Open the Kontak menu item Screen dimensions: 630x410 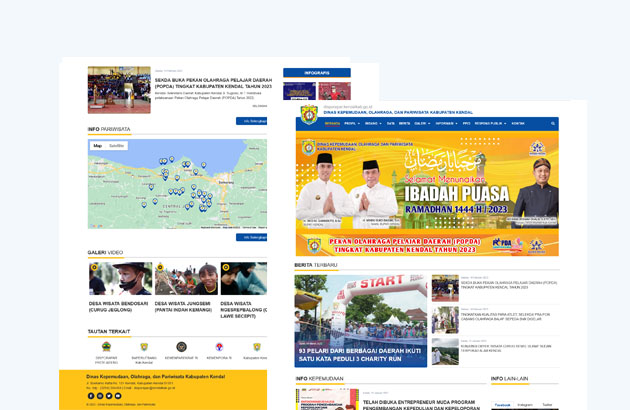click(x=518, y=123)
